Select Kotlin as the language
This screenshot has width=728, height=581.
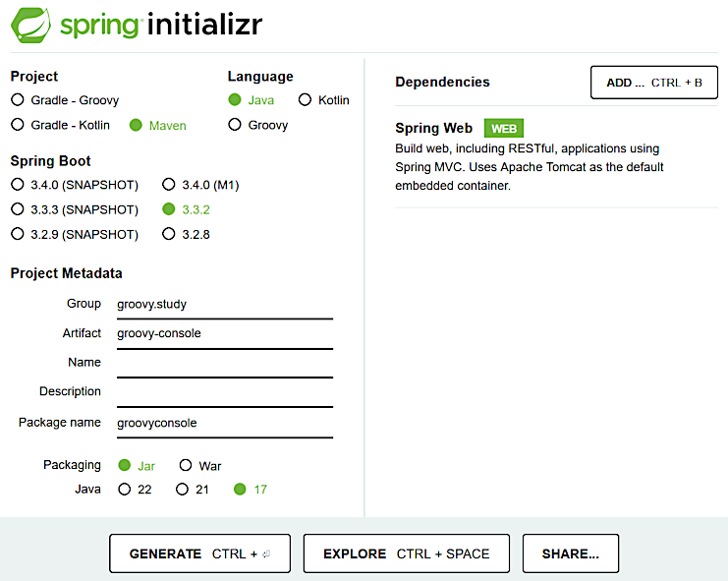pos(324,100)
